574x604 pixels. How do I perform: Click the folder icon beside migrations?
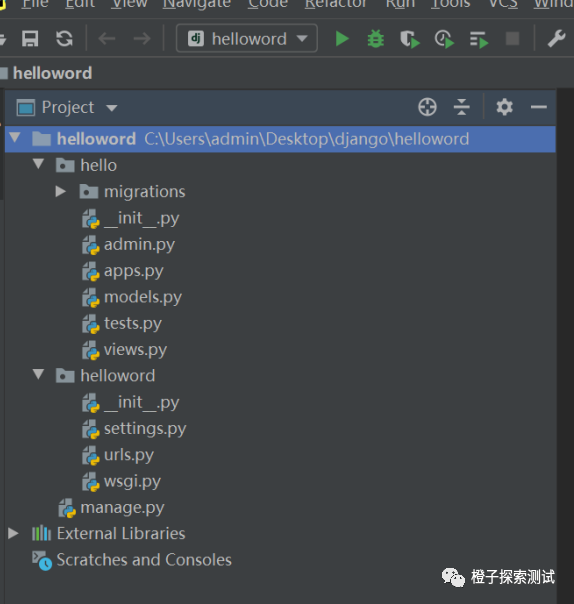tap(89, 191)
